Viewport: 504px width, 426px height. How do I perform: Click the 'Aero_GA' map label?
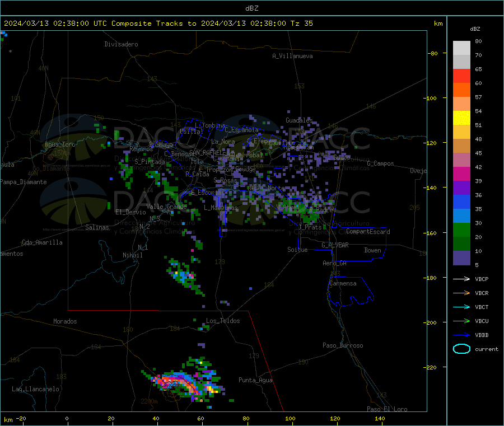coord(335,263)
